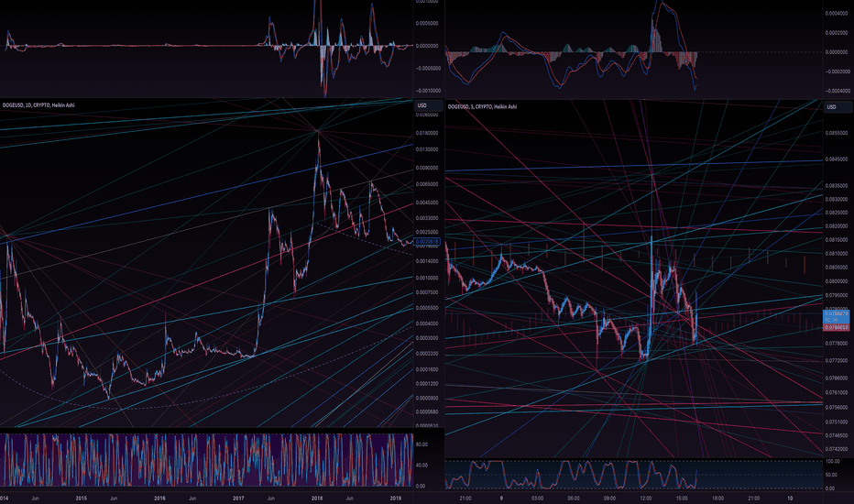
Task: Click the 0.0033000 price level on the 1D axis
Action: [x=426, y=218]
